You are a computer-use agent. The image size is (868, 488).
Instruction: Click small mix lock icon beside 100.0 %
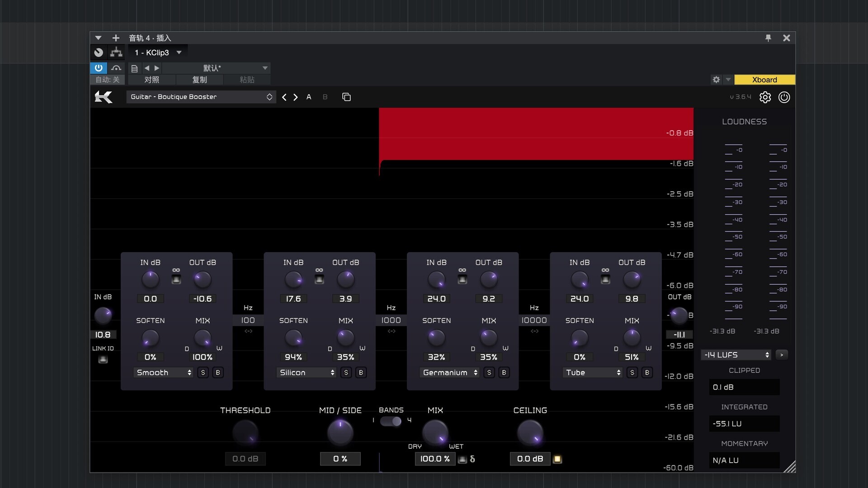(462, 460)
